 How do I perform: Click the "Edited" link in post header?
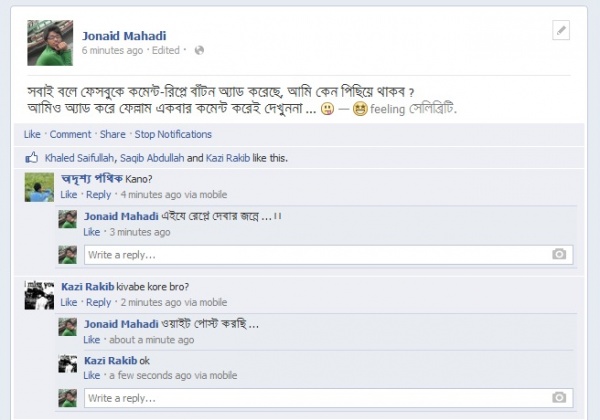tap(165, 49)
